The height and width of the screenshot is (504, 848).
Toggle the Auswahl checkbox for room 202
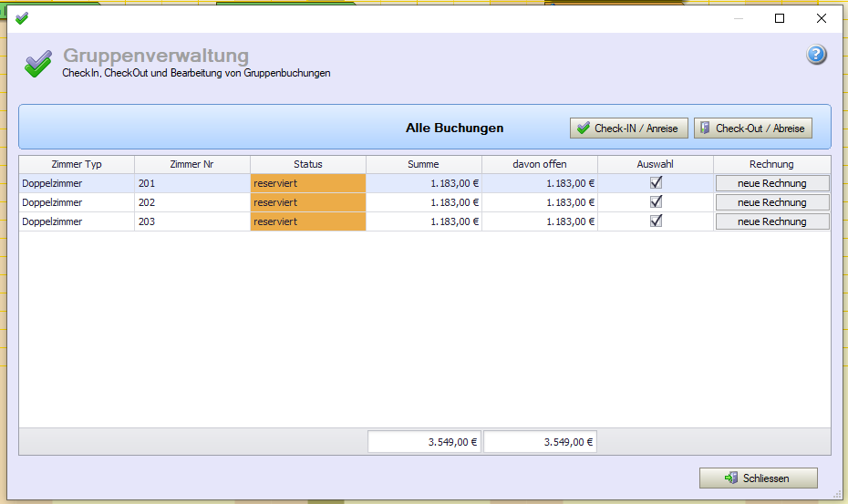(656, 202)
